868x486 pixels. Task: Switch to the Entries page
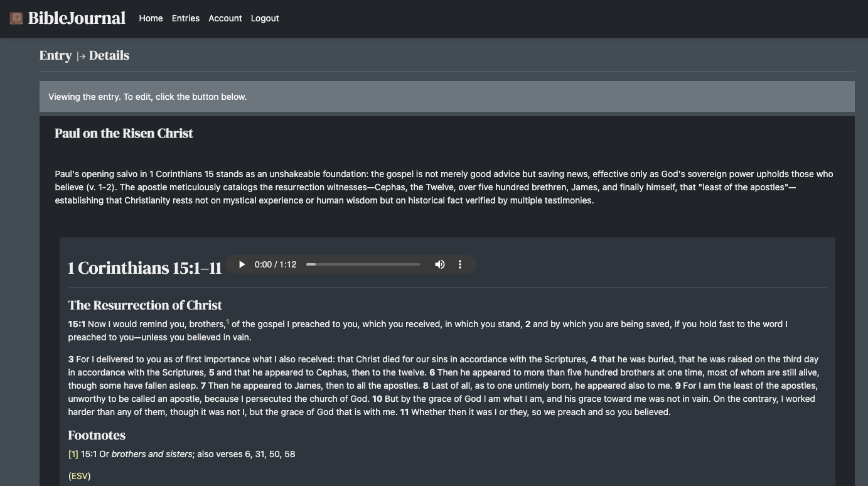pos(185,18)
